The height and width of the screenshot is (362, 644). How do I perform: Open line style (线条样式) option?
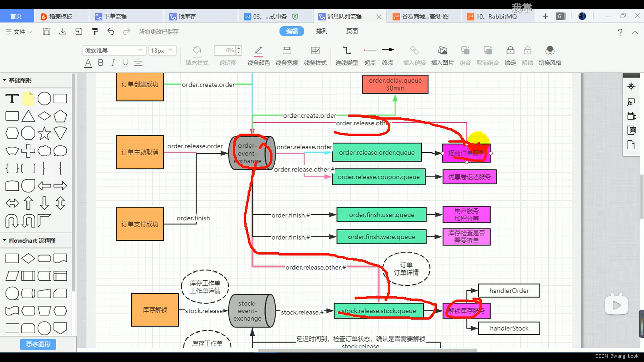315,56
